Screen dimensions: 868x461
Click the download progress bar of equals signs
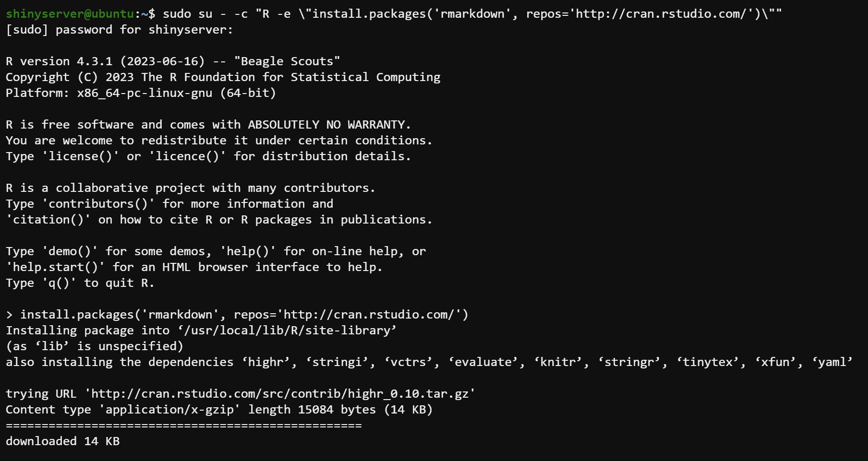tap(183, 426)
